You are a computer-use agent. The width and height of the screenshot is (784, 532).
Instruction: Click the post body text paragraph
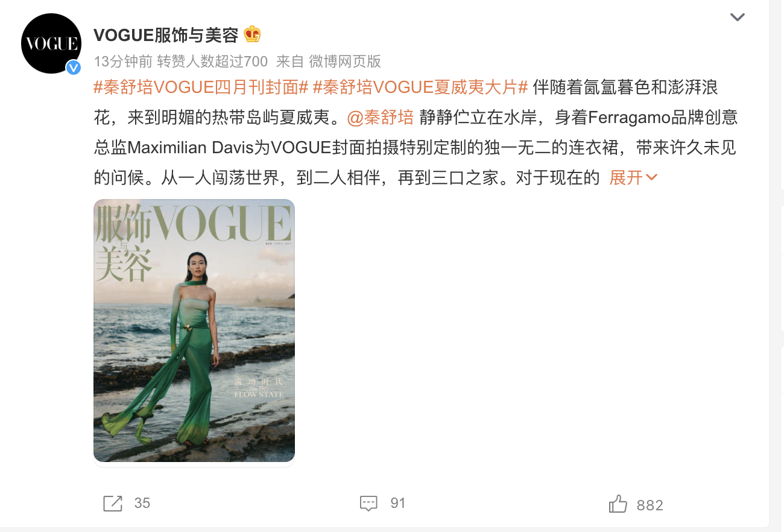pos(416,133)
